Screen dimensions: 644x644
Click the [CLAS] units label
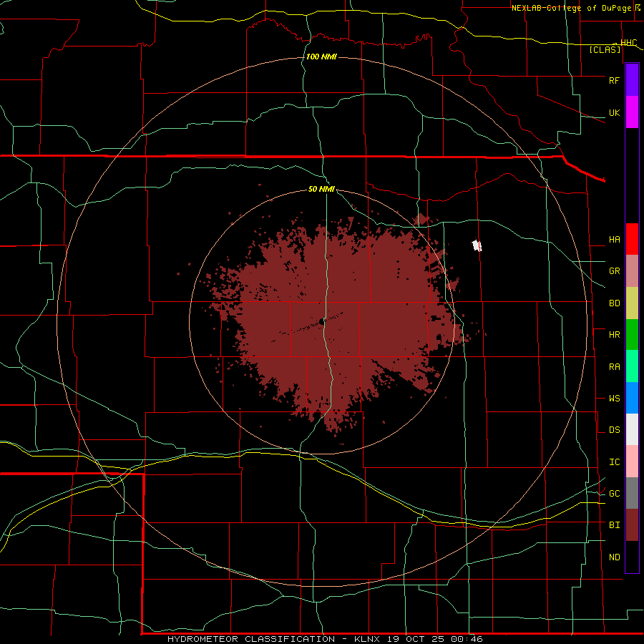tap(605, 50)
